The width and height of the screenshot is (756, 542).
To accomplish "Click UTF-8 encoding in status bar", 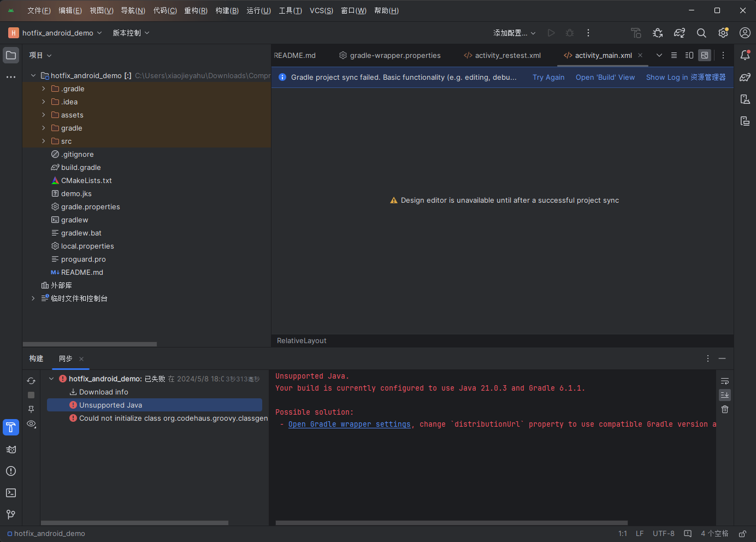I will click(x=664, y=534).
